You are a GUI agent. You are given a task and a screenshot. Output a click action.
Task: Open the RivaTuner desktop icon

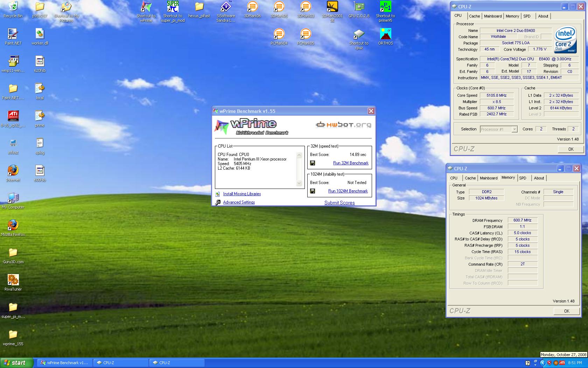click(x=13, y=283)
